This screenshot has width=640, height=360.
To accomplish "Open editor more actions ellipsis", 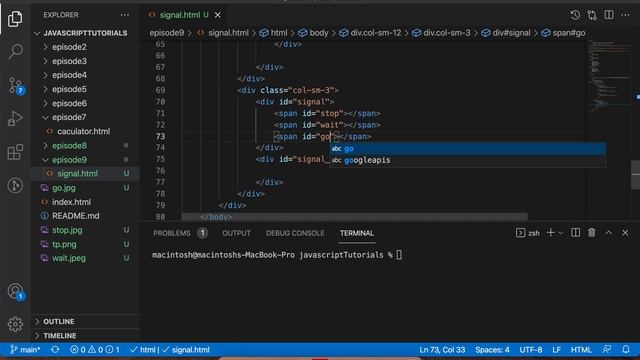I will (625, 15).
